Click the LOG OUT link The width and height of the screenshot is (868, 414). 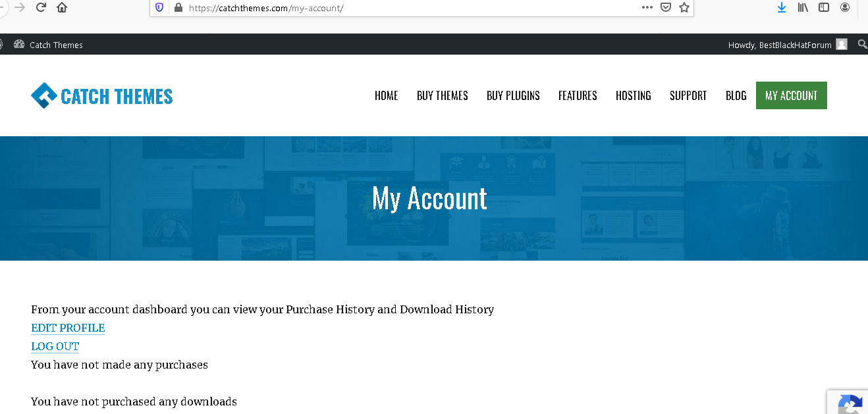click(55, 346)
